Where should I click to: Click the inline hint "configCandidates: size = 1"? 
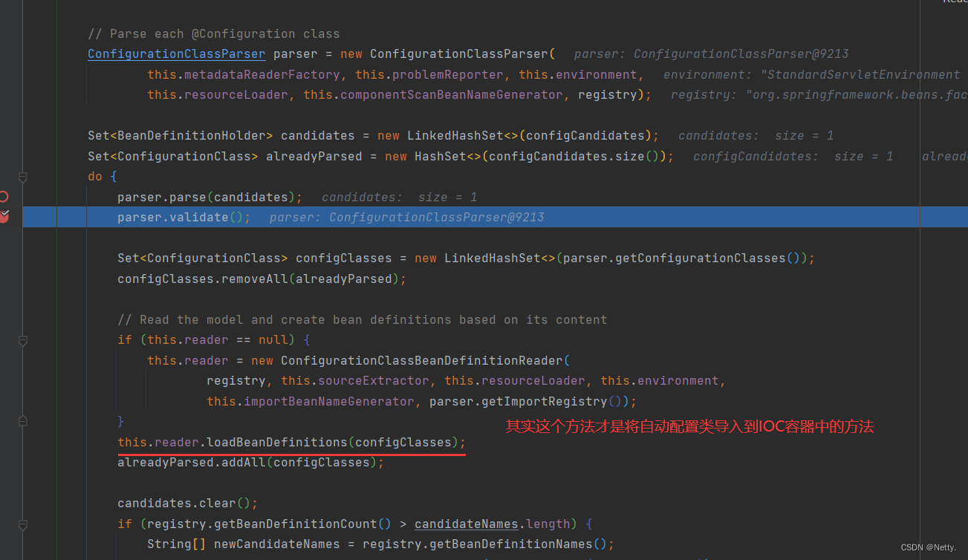[793, 156]
